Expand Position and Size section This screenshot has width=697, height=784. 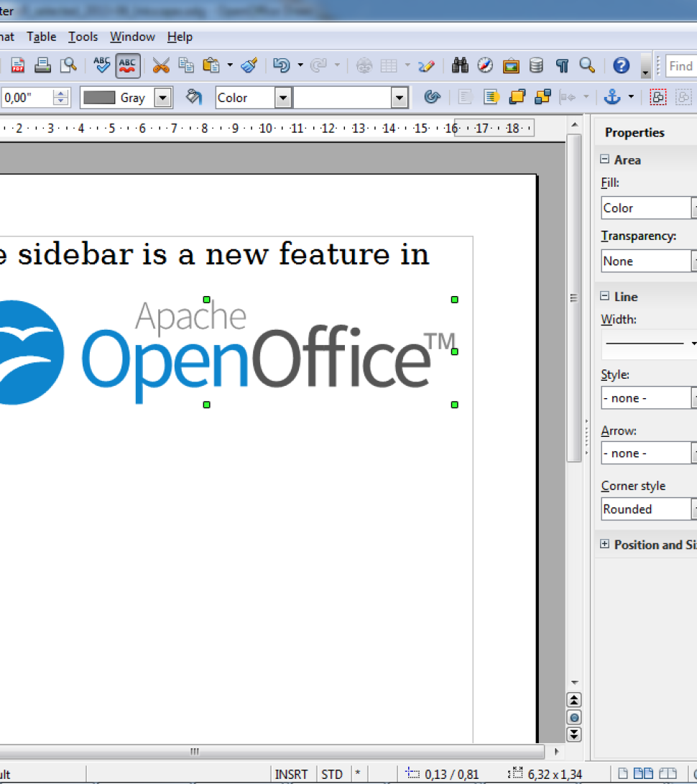pos(604,544)
